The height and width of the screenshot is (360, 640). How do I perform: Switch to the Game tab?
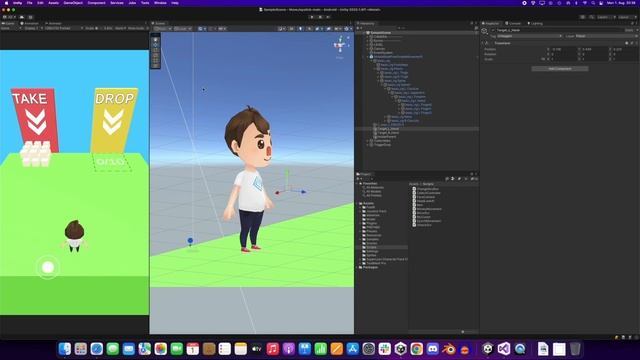9,23
